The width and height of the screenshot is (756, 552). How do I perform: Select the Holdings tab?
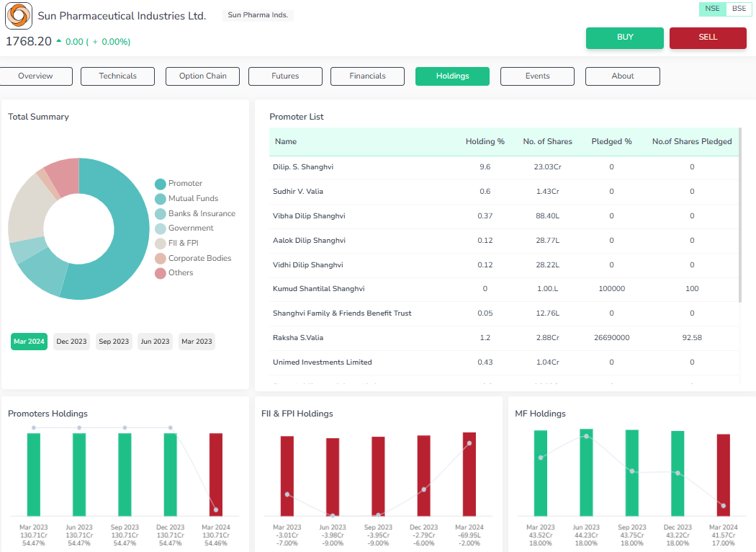[452, 76]
